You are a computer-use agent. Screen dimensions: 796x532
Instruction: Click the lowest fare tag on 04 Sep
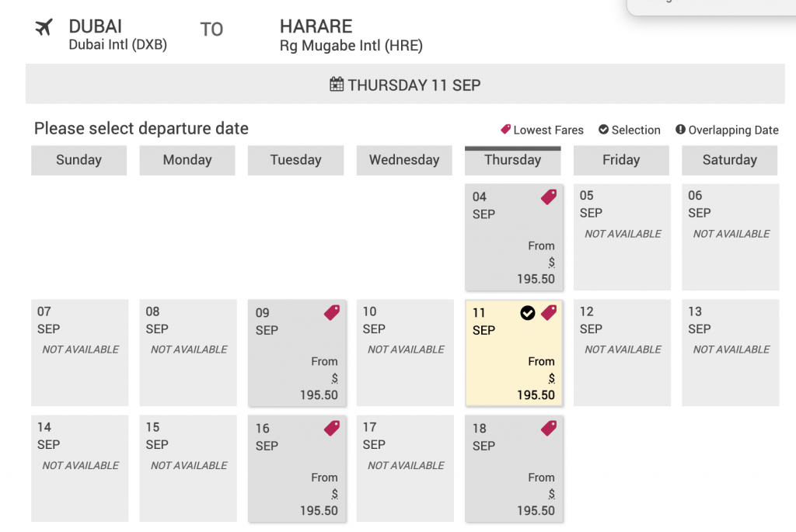point(549,197)
